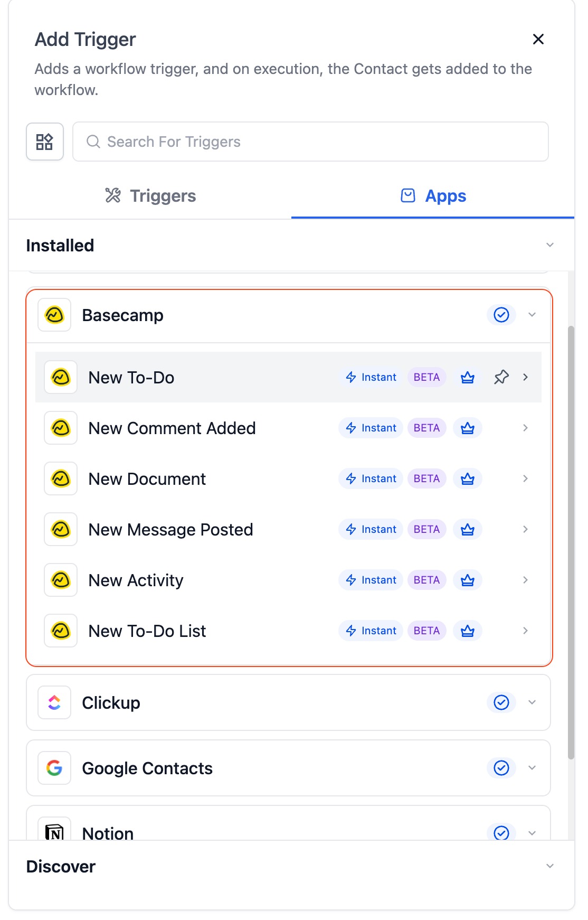
Task: Click Basecamp connected checkmark badge
Action: click(501, 315)
